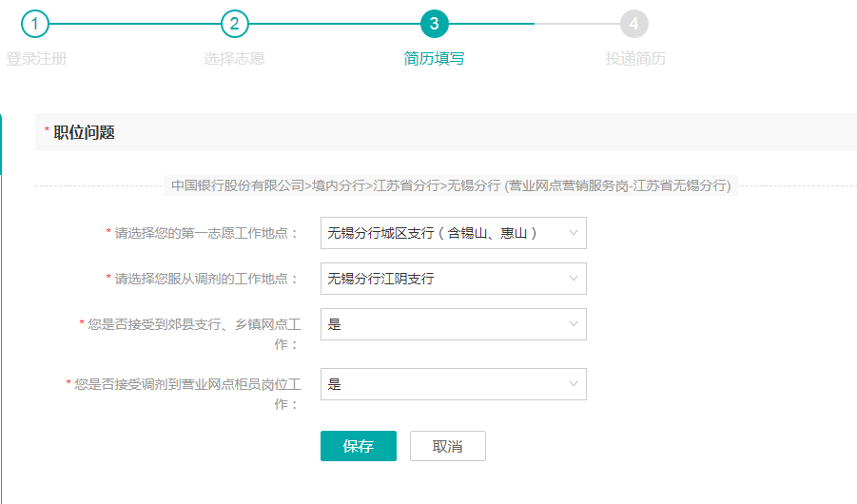Click the 请选择您服从调剂的工作地点 field label
Viewport: 857px width, 504px height.
(x=205, y=279)
